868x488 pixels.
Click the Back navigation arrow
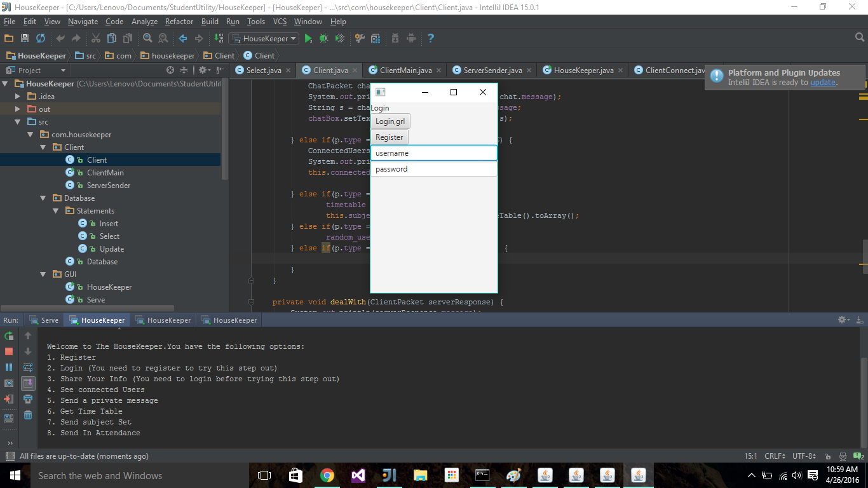[x=183, y=39]
